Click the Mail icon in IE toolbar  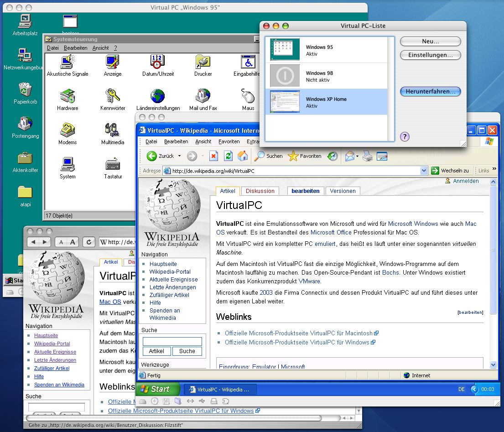tap(350, 156)
